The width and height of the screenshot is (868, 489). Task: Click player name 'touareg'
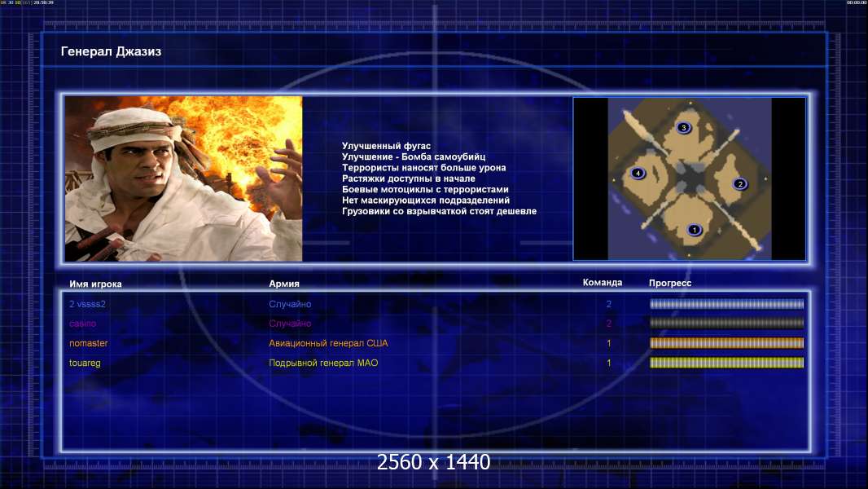[85, 363]
